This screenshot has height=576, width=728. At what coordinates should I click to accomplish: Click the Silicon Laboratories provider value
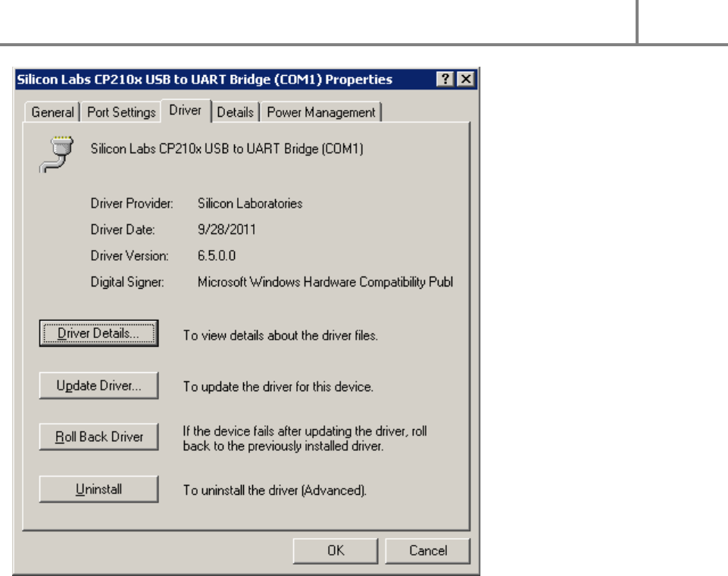[x=250, y=203]
